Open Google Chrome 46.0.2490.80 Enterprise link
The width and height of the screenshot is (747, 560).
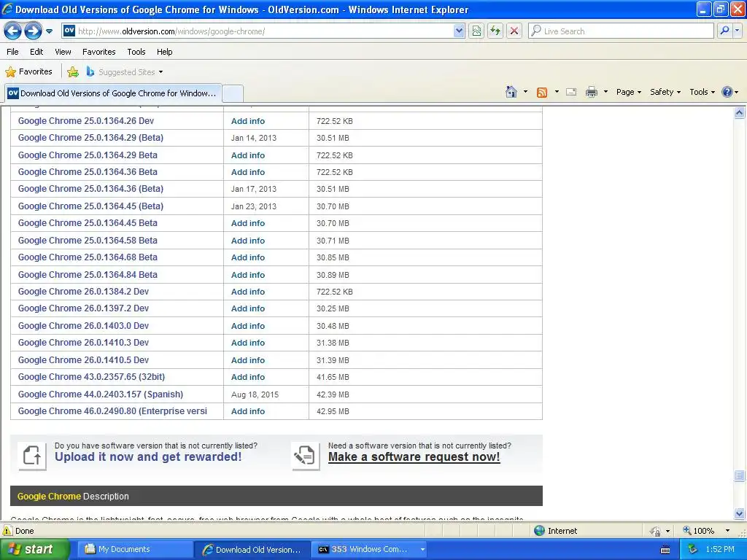coord(112,411)
